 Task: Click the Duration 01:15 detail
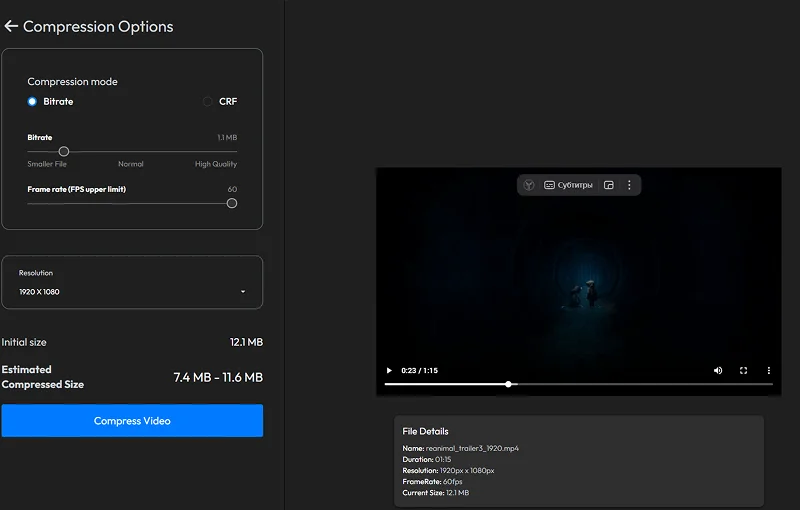(427, 460)
